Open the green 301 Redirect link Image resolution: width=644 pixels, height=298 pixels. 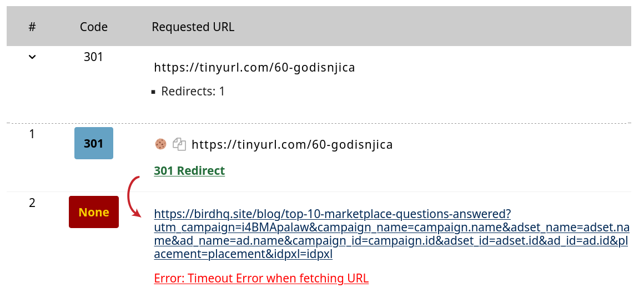tap(189, 170)
